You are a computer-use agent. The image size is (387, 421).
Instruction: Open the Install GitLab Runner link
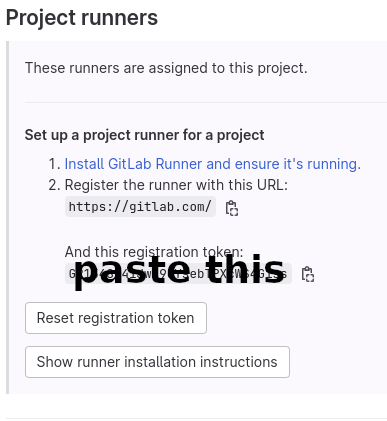pos(213,164)
